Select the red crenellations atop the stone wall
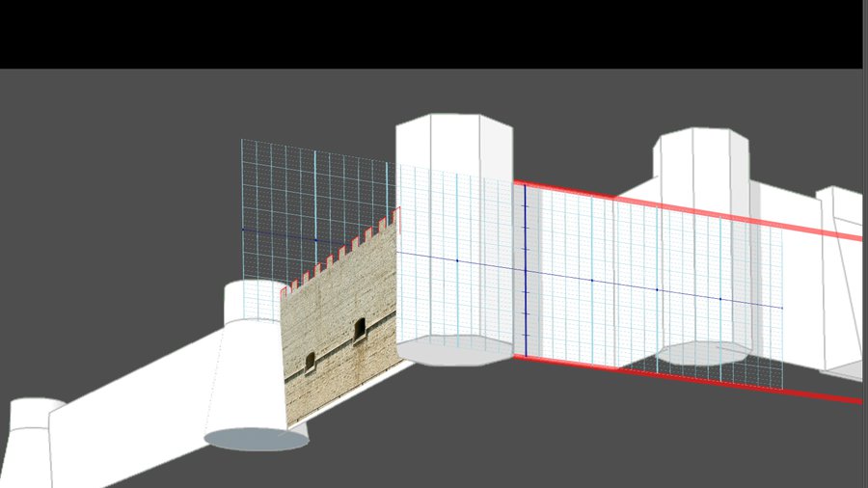 pyautogui.click(x=342, y=253)
